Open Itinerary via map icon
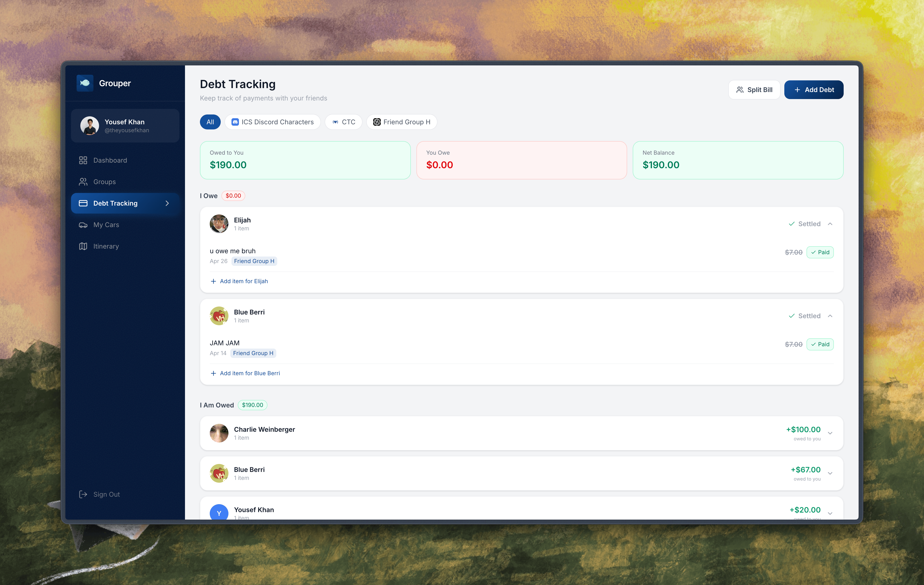 pos(83,246)
